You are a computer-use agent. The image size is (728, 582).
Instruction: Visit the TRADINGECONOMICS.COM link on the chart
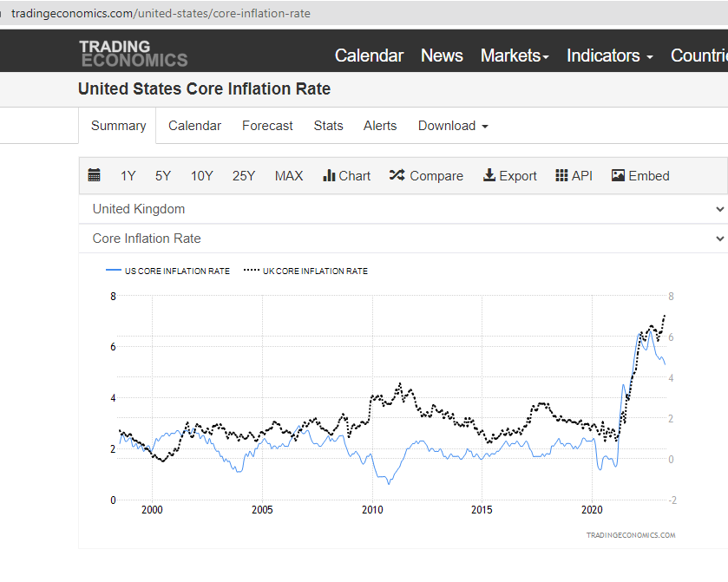[x=632, y=535]
